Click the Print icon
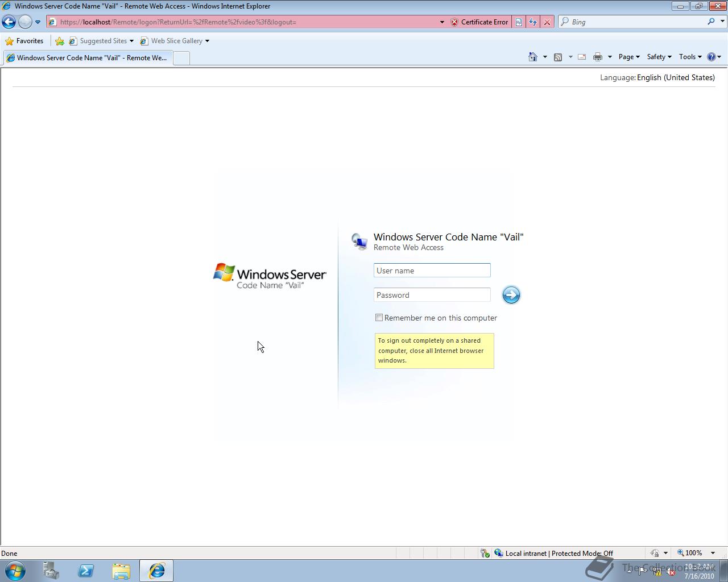The width and height of the screenshot is (728, 582). [598, 57]
